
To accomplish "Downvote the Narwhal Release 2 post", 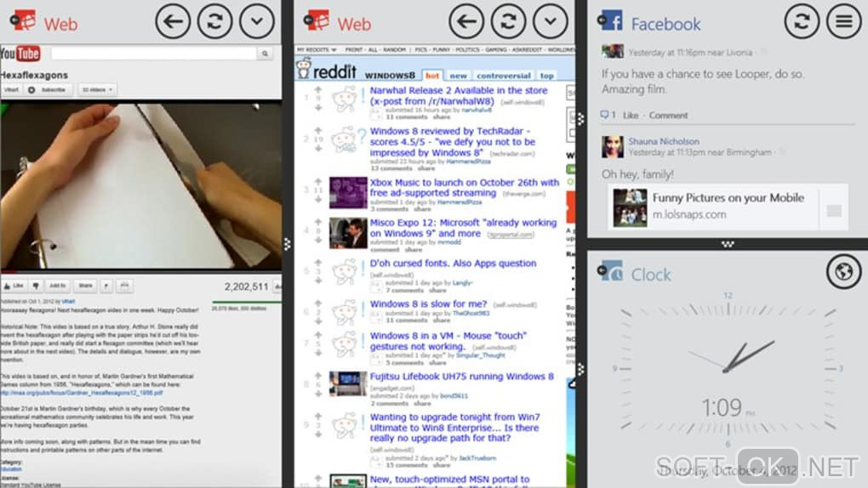I will [x=318, y=107].
